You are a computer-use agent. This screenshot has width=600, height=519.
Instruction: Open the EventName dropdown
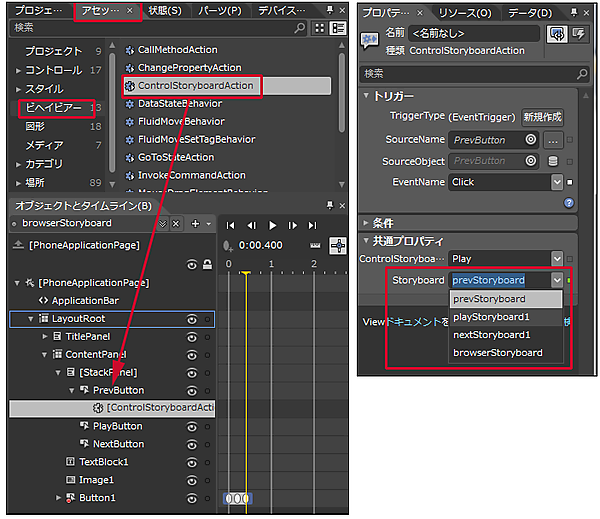pyautogui.click(x=557, y=182)
